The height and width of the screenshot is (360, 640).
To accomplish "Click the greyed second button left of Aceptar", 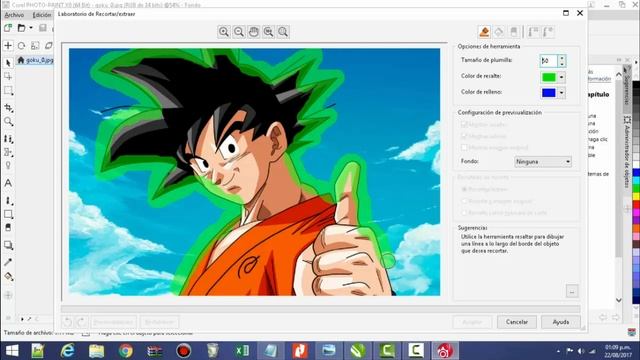I will [x=159, y=322].
